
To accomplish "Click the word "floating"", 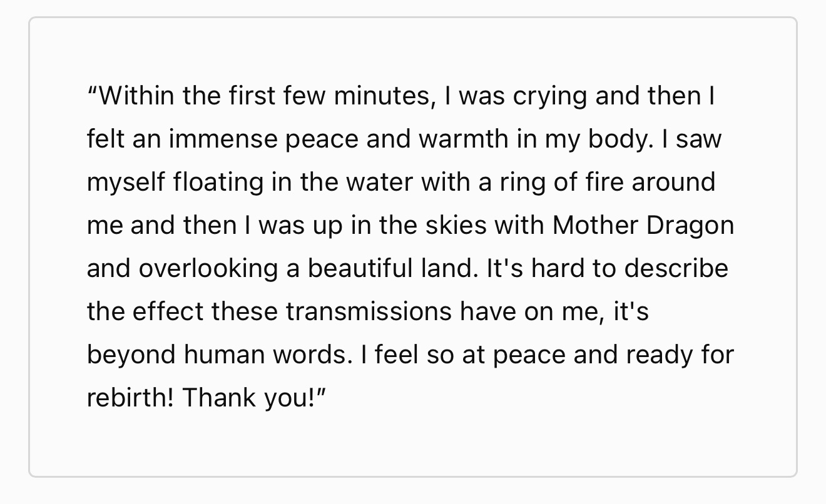I will [217, 182].
